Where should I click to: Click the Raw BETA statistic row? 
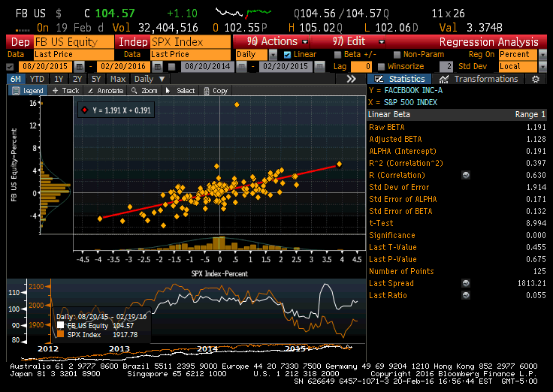(x=457, y=127)
